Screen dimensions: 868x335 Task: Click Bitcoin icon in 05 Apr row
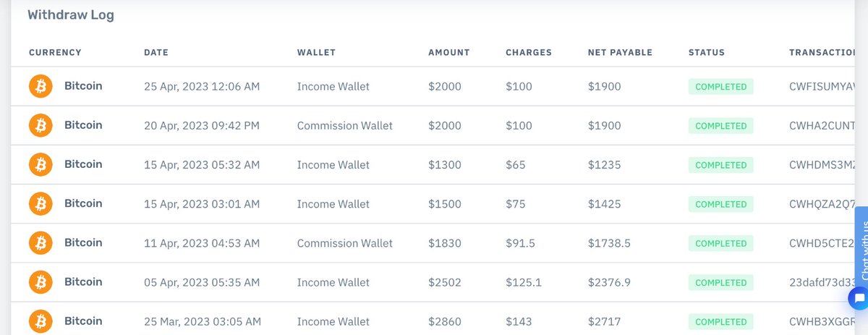tap(41, 282)
